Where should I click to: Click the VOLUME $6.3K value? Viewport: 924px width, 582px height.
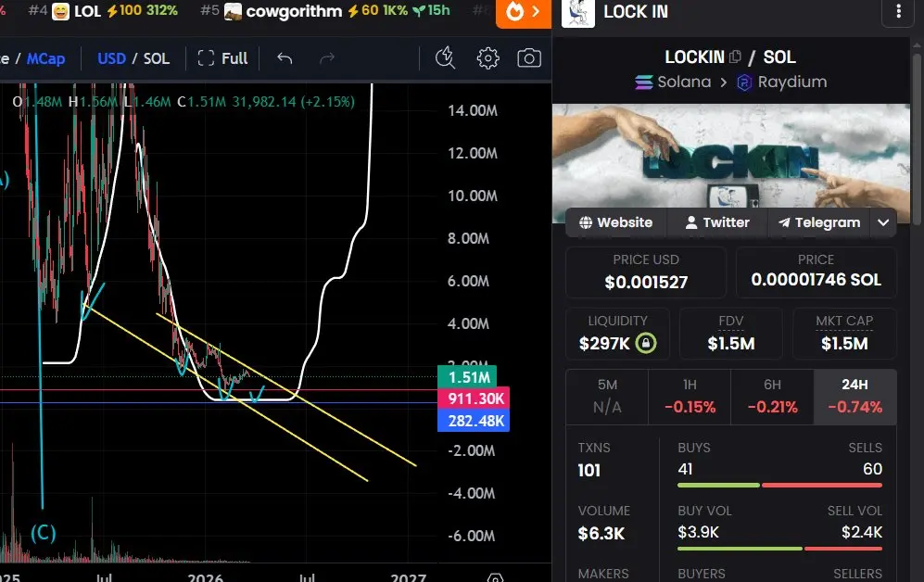coord(601,534)
